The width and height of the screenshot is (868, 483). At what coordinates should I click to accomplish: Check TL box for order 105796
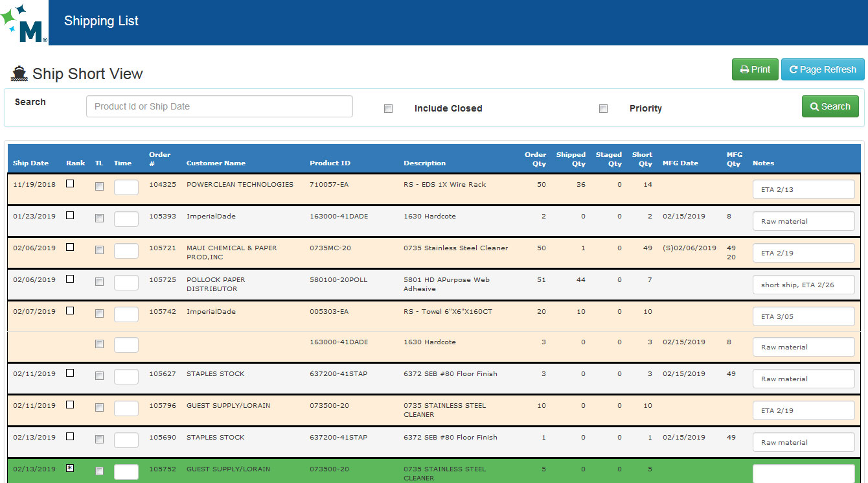[99, 408]
